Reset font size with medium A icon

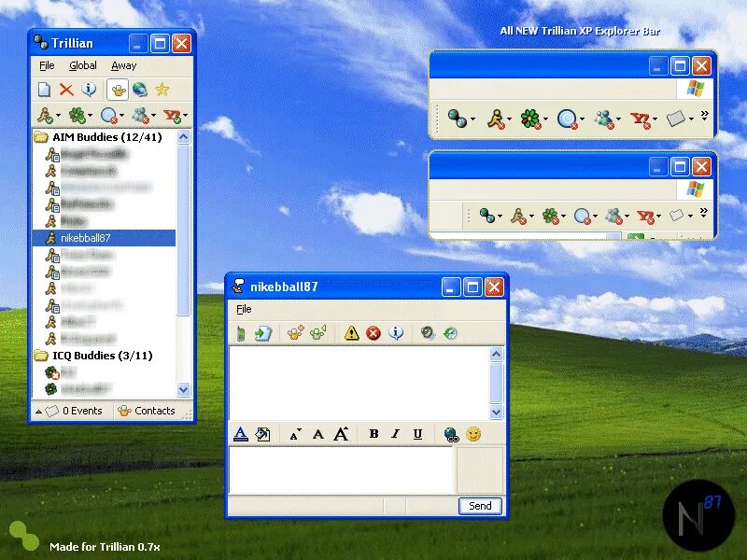(317, 434)
